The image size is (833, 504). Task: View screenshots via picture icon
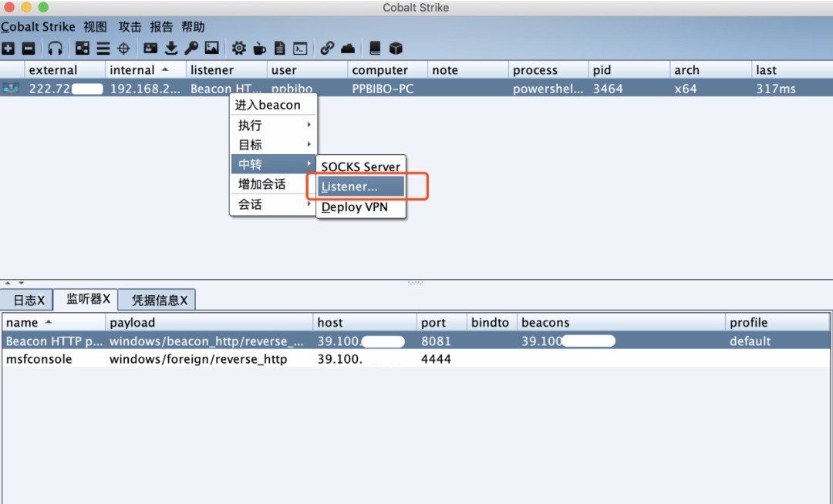[x=212, y=49]
